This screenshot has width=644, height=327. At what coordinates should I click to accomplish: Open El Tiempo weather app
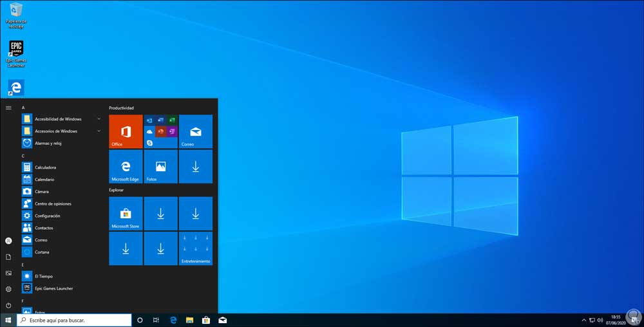pos(62,276)
